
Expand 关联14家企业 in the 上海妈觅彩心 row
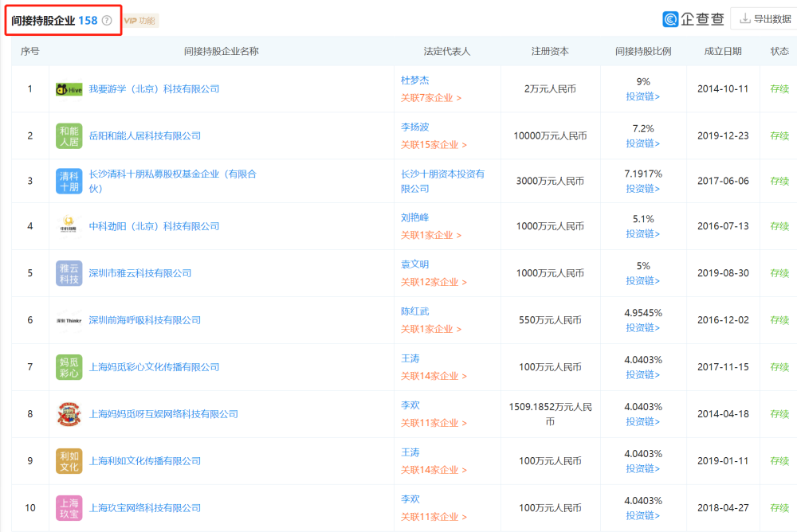434,376
